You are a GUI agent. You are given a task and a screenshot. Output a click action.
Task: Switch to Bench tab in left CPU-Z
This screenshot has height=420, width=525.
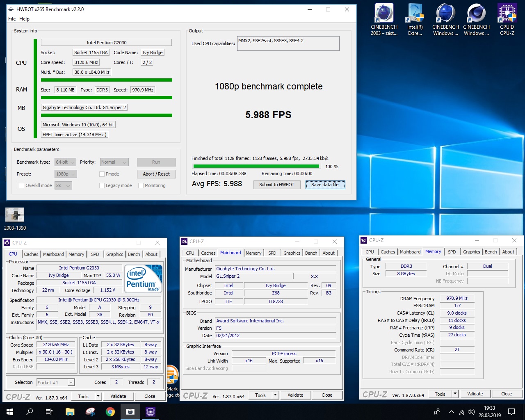[134, 254]
